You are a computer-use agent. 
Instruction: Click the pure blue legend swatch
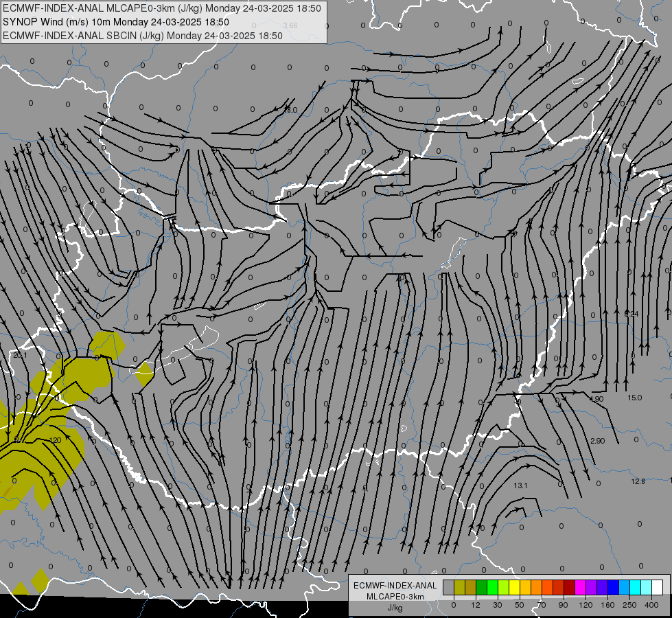coord(613,588)
